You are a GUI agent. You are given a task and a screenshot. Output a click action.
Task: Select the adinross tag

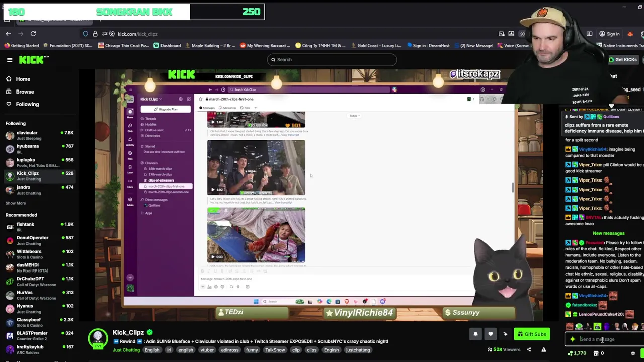(x=230, y=350)
